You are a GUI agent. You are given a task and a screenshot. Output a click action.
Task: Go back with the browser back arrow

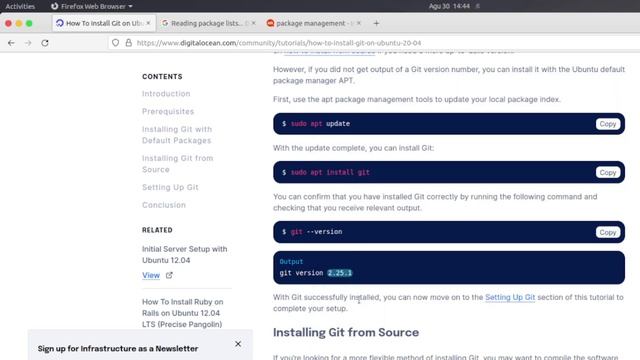[x=11, y=43]
